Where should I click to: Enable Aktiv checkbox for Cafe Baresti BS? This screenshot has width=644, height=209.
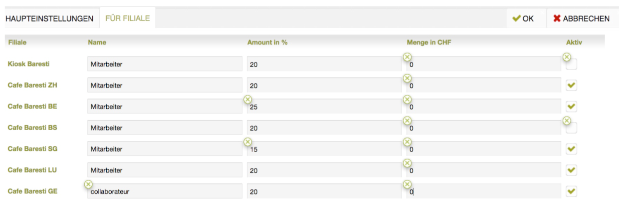(572, 128)
